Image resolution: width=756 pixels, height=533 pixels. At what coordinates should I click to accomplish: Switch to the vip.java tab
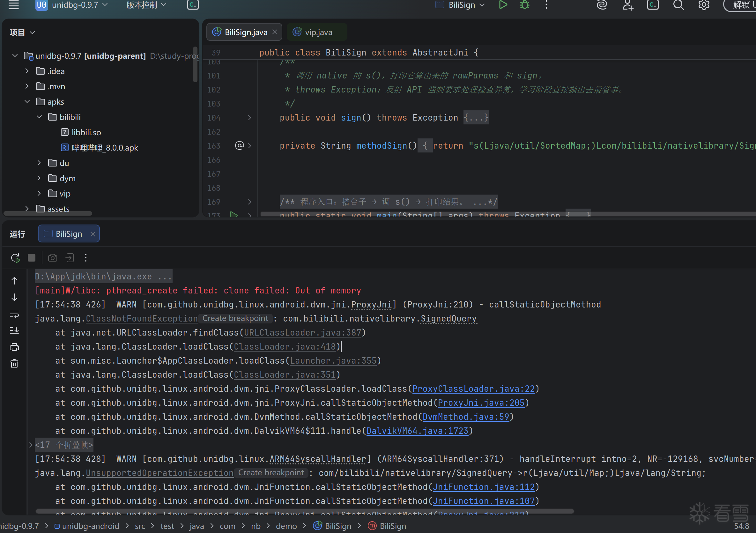tap(317, 32)
